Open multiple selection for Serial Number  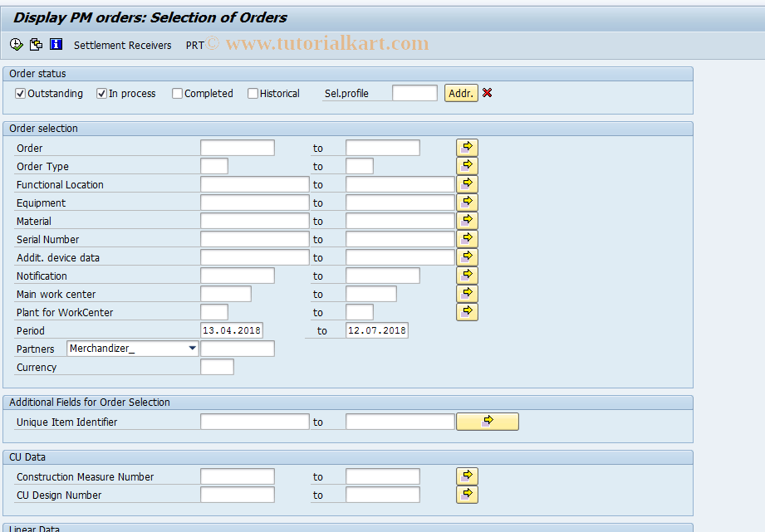(x=466, y=239)
